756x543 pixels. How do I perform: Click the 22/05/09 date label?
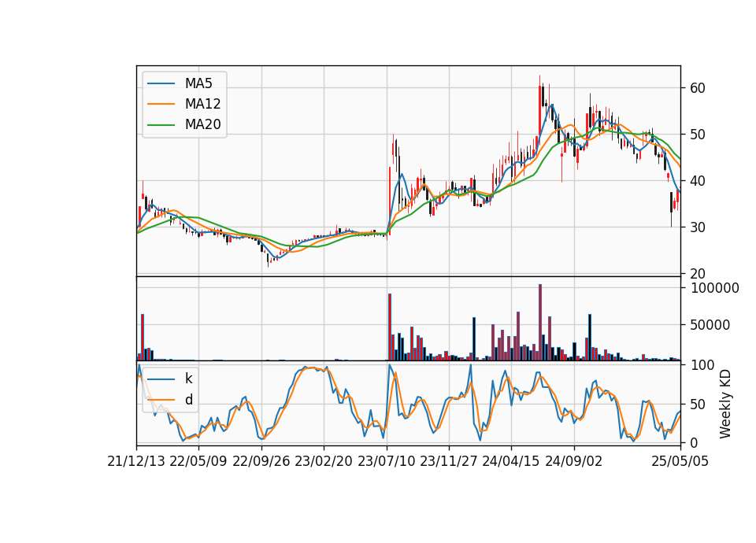198,461
